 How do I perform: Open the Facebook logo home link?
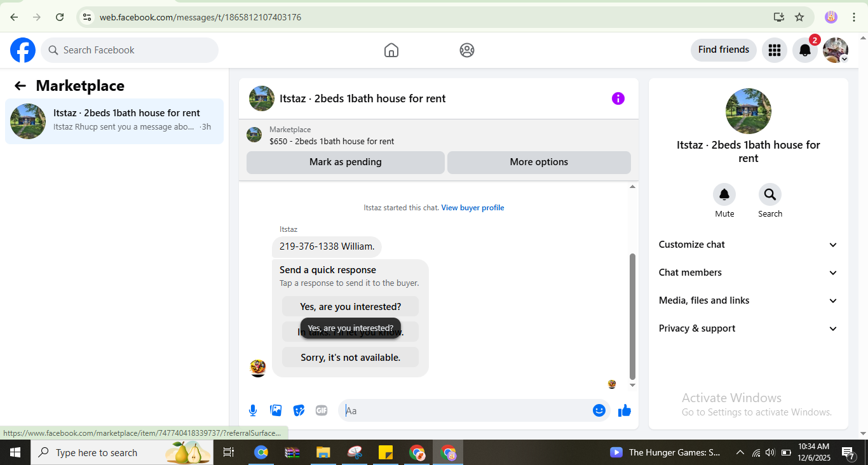[23, 50]
